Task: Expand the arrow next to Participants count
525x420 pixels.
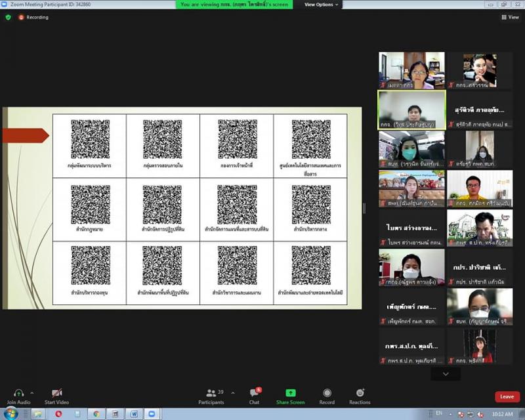Action: [233, 393]
